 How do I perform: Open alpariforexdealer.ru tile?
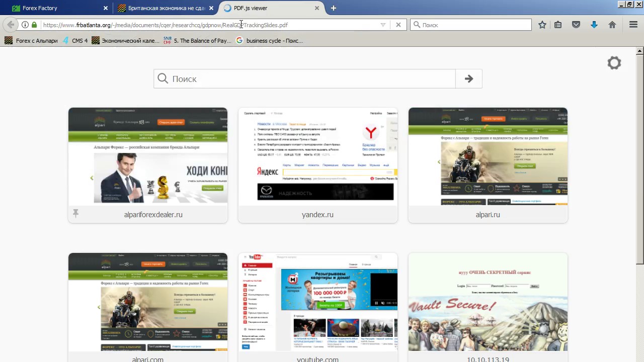[x=148, y=165]
